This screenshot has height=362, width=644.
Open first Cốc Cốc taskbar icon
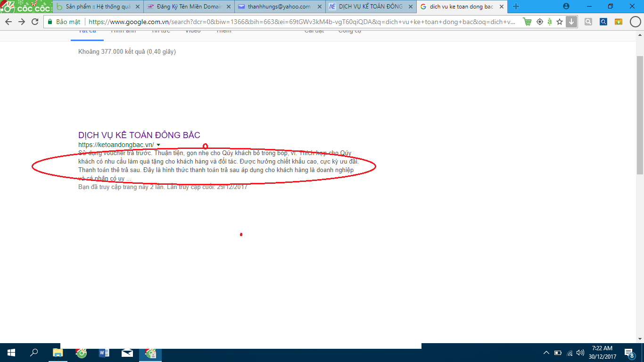coord(81,353)
